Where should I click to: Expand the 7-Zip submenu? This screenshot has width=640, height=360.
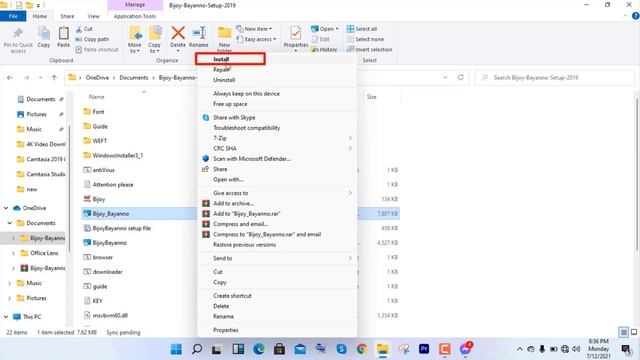tap(277, 138)
